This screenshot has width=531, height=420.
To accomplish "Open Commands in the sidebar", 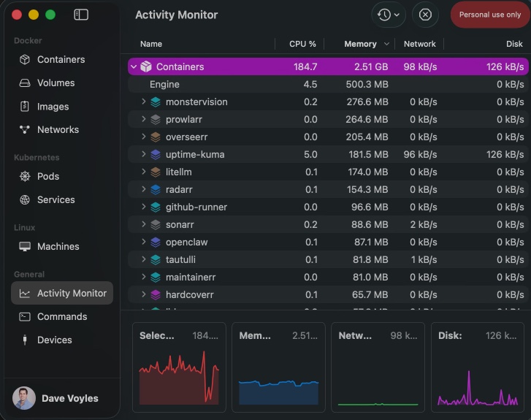I will [x=62, y=317].
